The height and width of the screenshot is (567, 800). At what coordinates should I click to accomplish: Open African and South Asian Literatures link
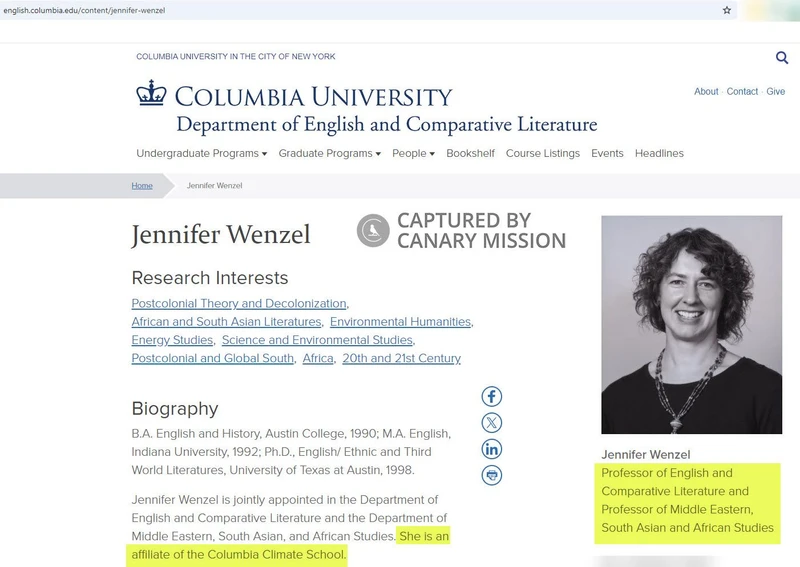[x=227, y=322]
